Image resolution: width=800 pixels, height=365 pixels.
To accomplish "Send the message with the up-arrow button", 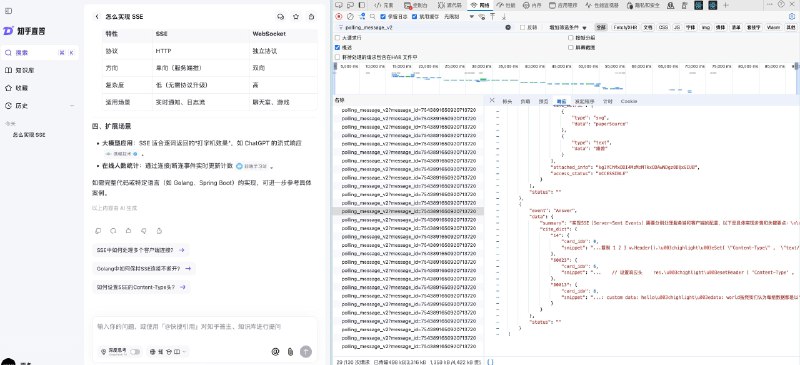I will tap(306, 351).
